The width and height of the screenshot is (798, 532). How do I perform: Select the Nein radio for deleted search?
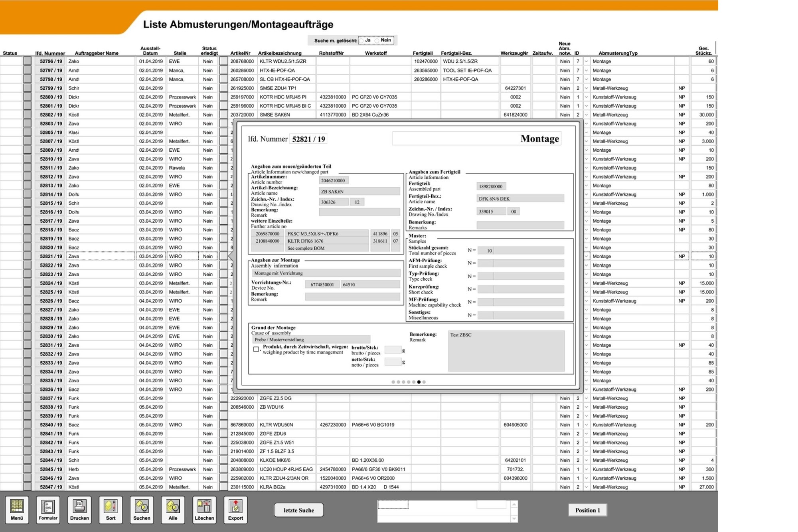click(377, 40)
